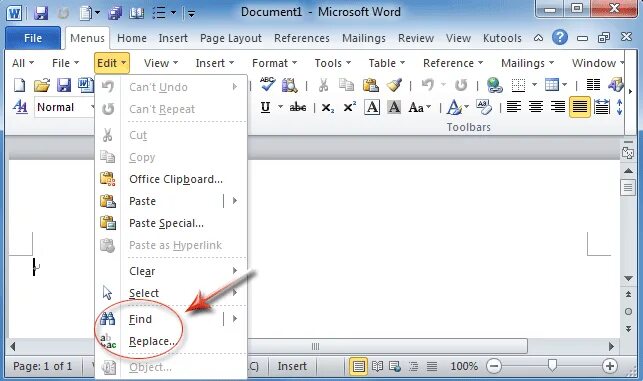Image resolution: width=643 pixels, height=381 pixels.
Task: Click the Select Browse Object circle button
Action: pos(628,312)
